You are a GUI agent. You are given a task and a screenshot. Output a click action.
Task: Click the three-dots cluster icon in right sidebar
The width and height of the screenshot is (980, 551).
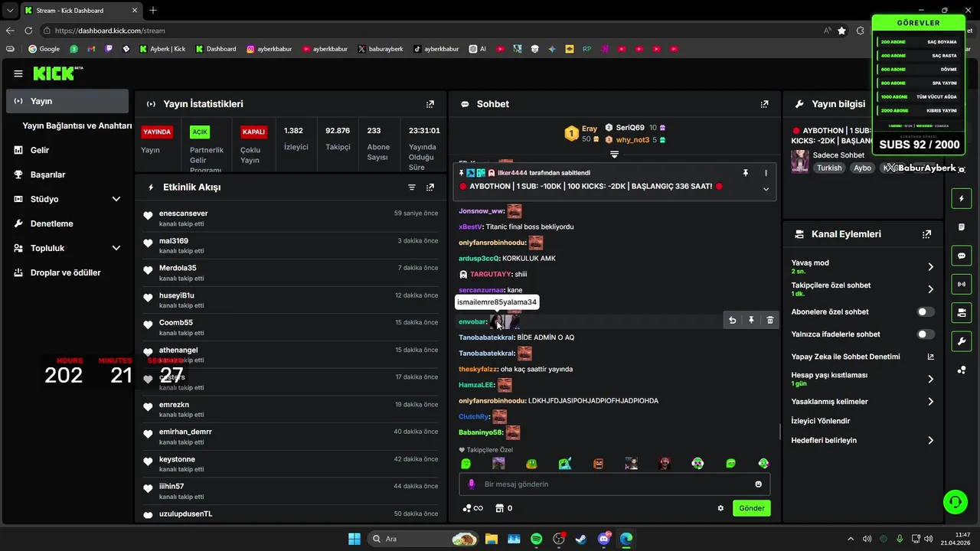pos(962,370)
